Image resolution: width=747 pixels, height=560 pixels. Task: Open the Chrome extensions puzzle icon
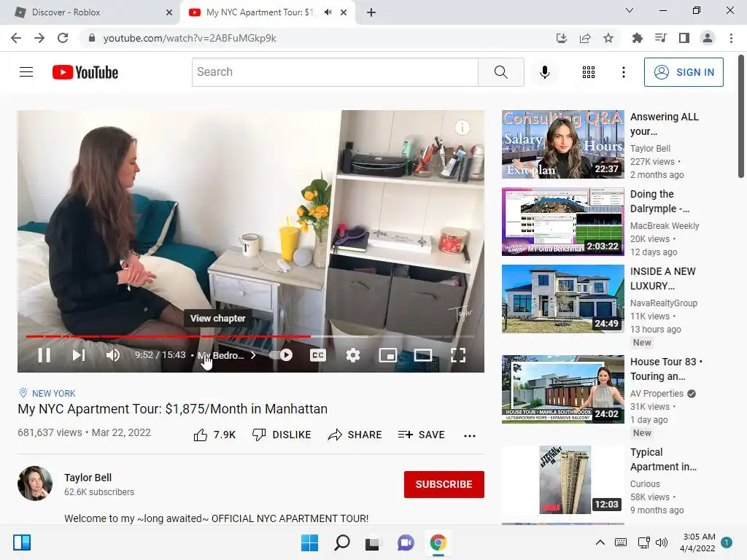click(x=638, y=38)
